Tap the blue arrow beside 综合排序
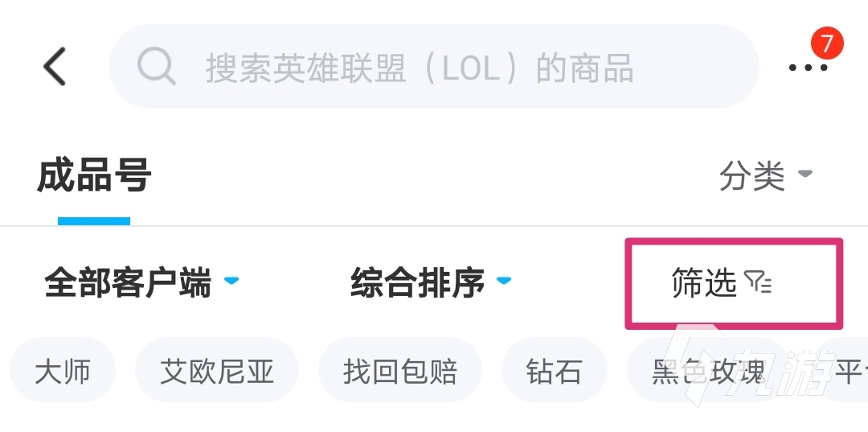Viewport: 868px width, 432px height. (504, 281)
